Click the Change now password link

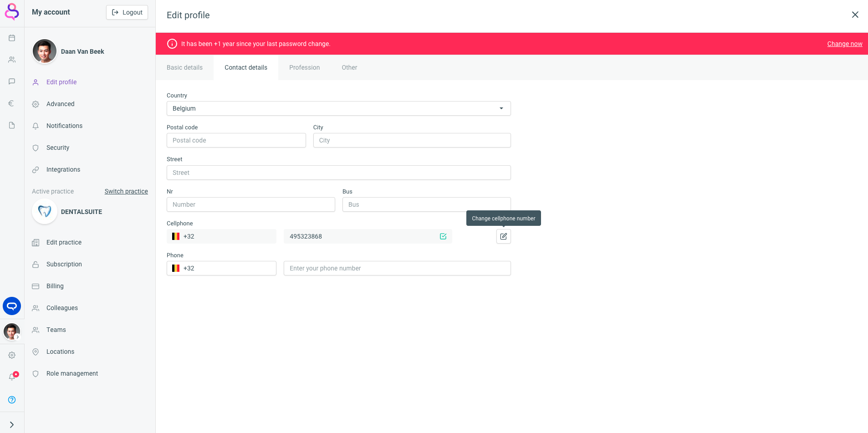click(844, 44)
